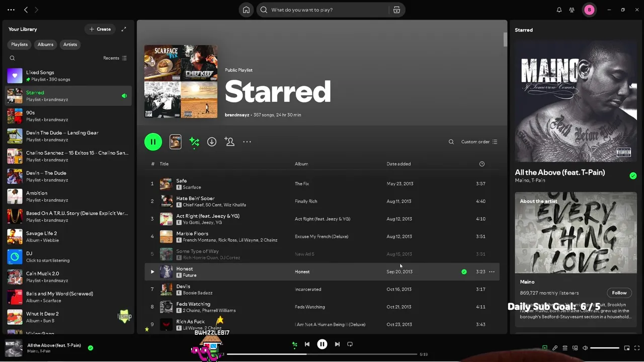644x362 pixels.
Task: Adjust the volume slider
Action: pos(605,348)
